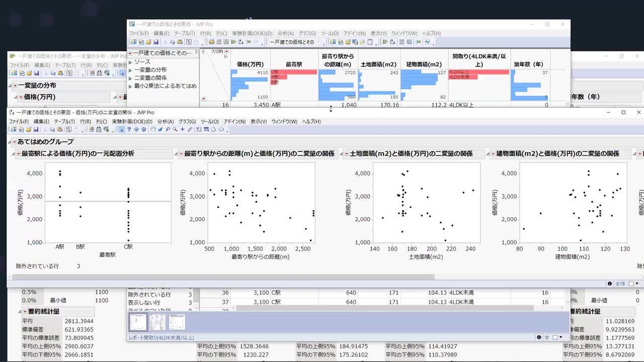Click 7/0列 columns indicator in data table

click(217, 51)
